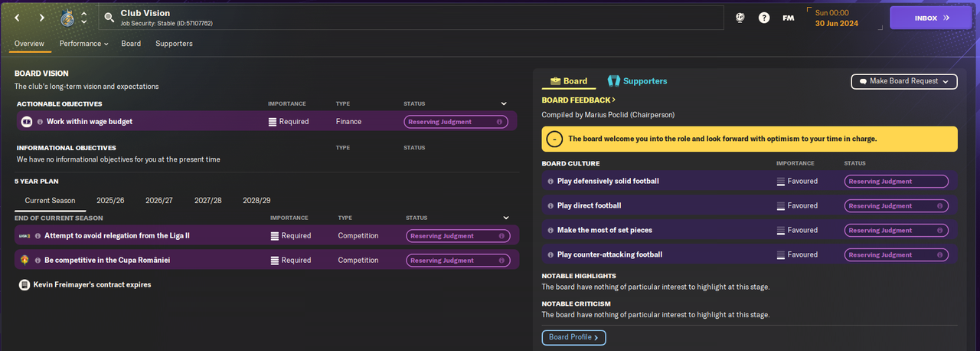Click the date and time display

pyautogui.click(x=837, y=18)
